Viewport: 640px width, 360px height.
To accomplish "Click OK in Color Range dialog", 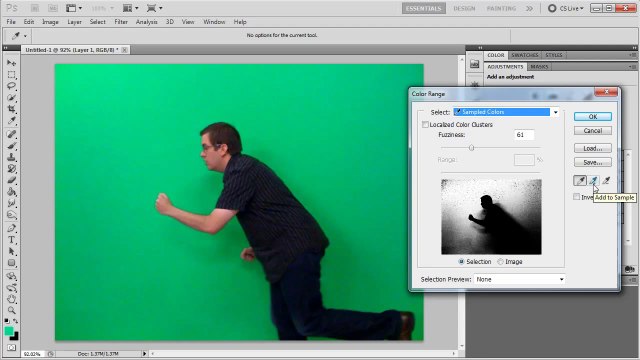I will [593, 116].
